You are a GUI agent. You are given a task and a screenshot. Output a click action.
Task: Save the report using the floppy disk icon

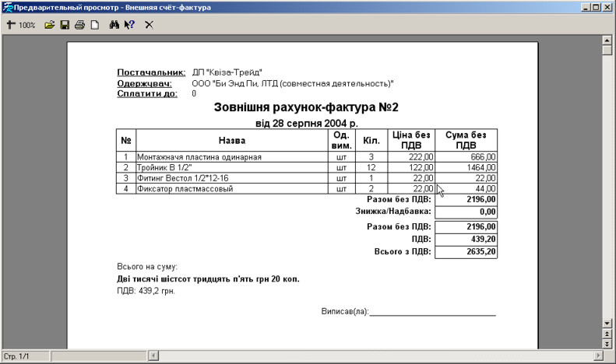[x=65, y=25]
